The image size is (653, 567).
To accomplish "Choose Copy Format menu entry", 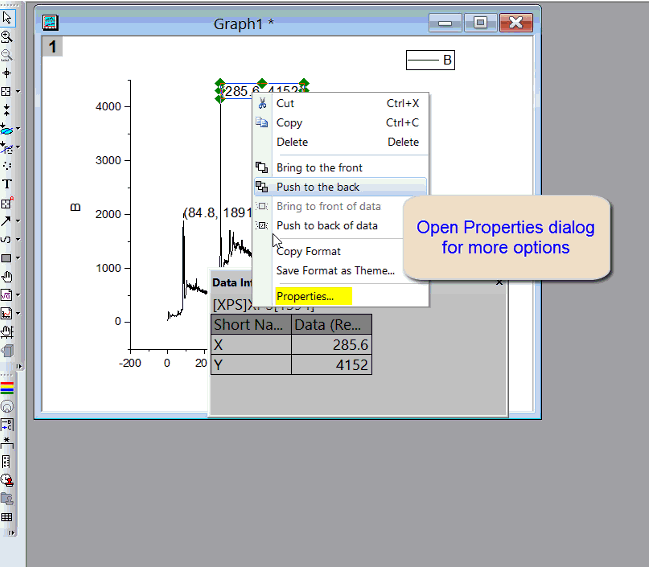I will click(x=308, y=251).
